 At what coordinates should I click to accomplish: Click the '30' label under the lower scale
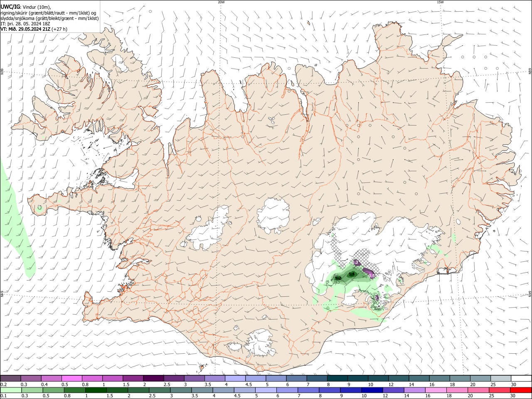point(512,396)
